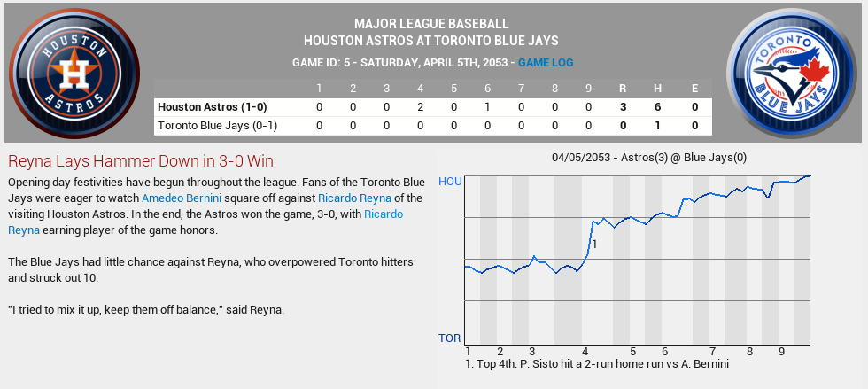This screenshot has height=389, width=868.
Task: Click the Houston Astros team logo
Action: (74, 73)
